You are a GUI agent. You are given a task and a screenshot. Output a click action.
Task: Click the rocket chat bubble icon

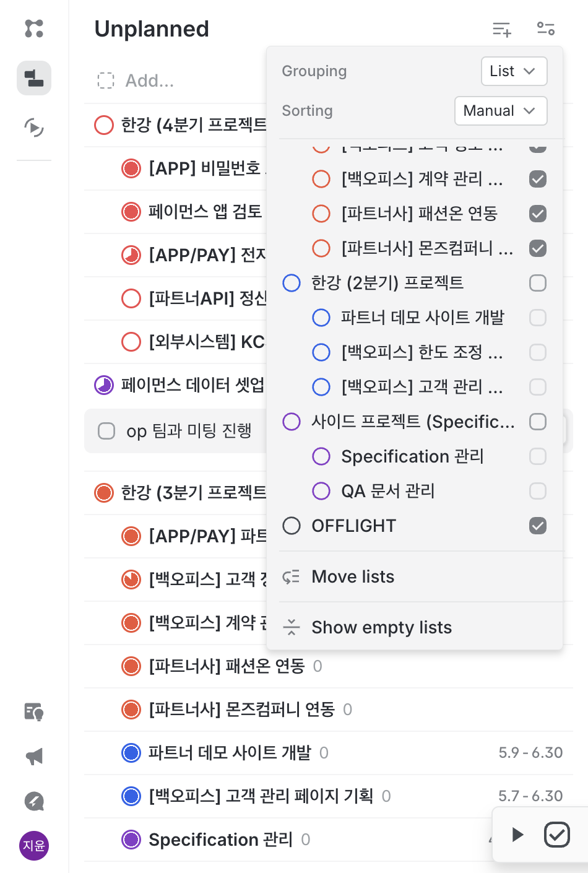pos(34,801)
